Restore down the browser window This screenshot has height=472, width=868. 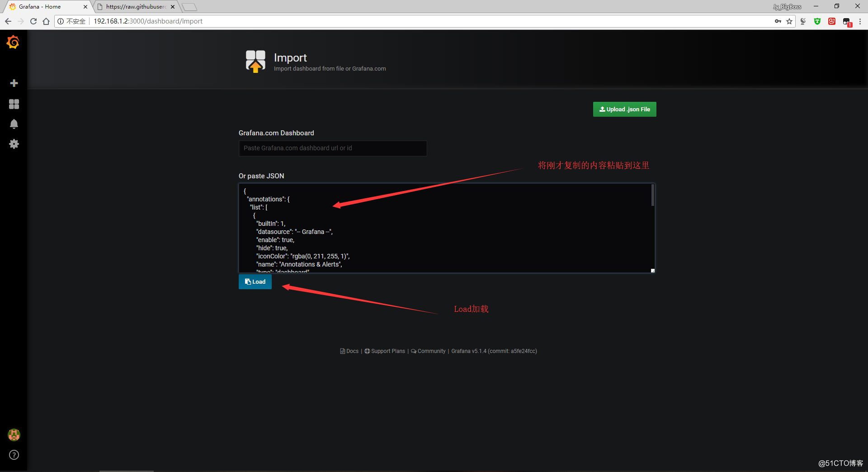pyautogui.click(x=837, y=6)
